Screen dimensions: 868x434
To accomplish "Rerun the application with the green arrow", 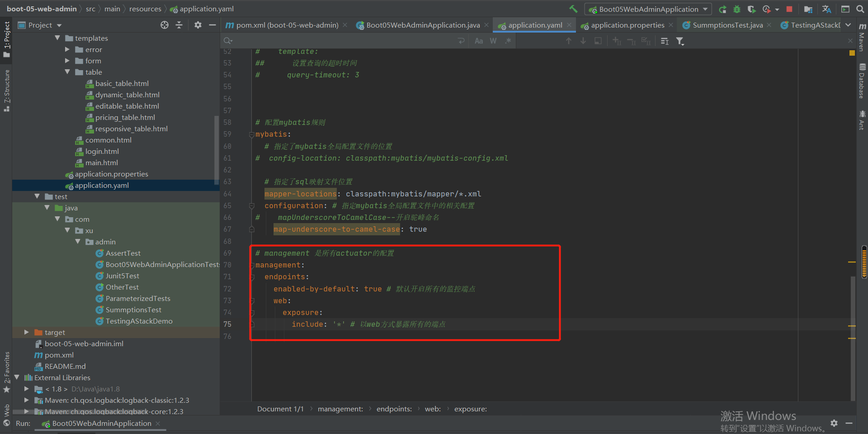I will pos(722,9).
